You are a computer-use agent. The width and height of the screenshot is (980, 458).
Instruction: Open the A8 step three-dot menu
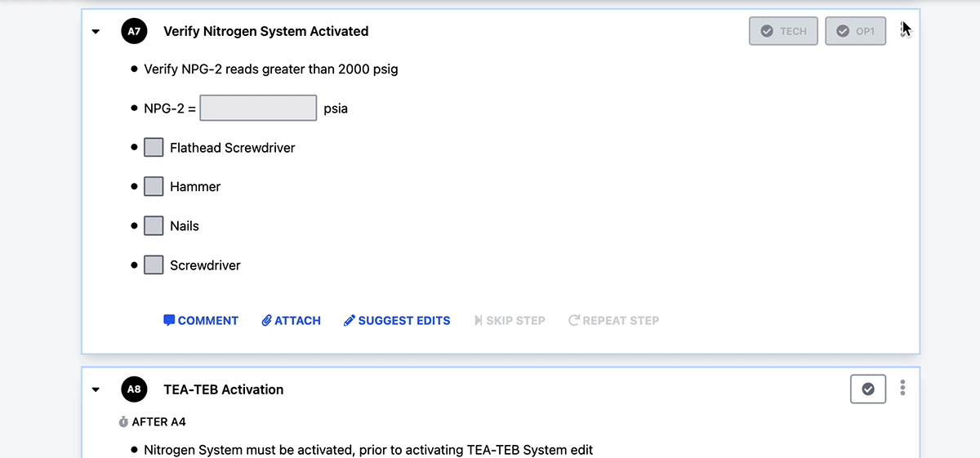902,389
